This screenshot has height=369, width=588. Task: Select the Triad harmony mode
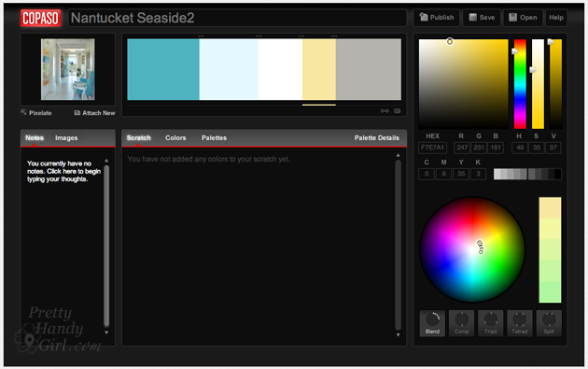pyautogui.click(x=491, y=323)
